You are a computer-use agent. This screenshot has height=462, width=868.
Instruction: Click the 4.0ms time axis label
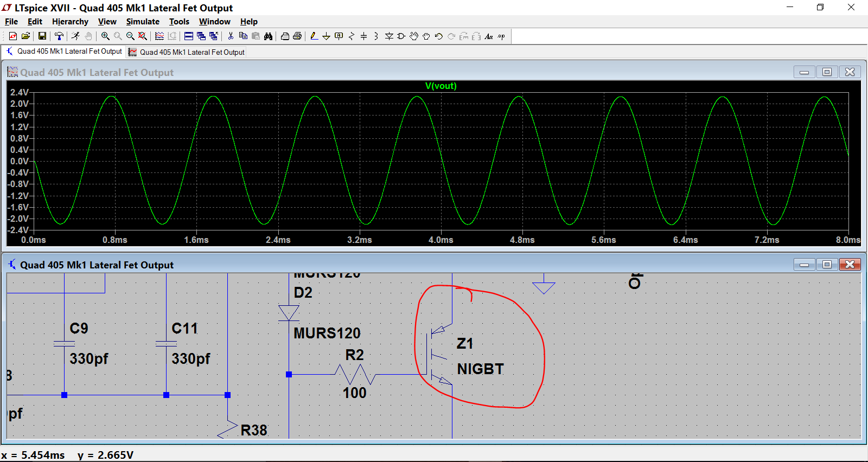click(441, 240)
